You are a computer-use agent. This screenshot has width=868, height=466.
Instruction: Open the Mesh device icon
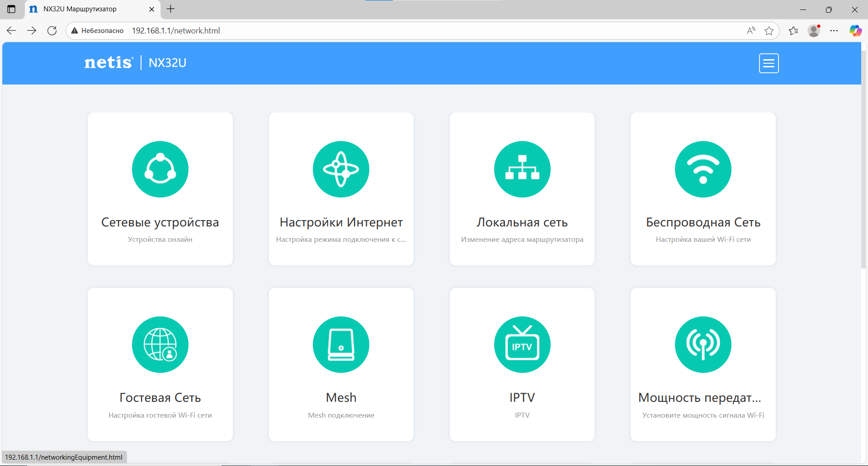[341, 344]
